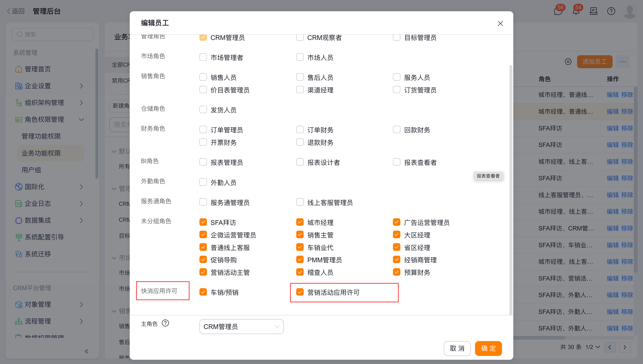Open 系统迁移 menu item
Screen dimensions: 643x364
click(x=38, y=254)
